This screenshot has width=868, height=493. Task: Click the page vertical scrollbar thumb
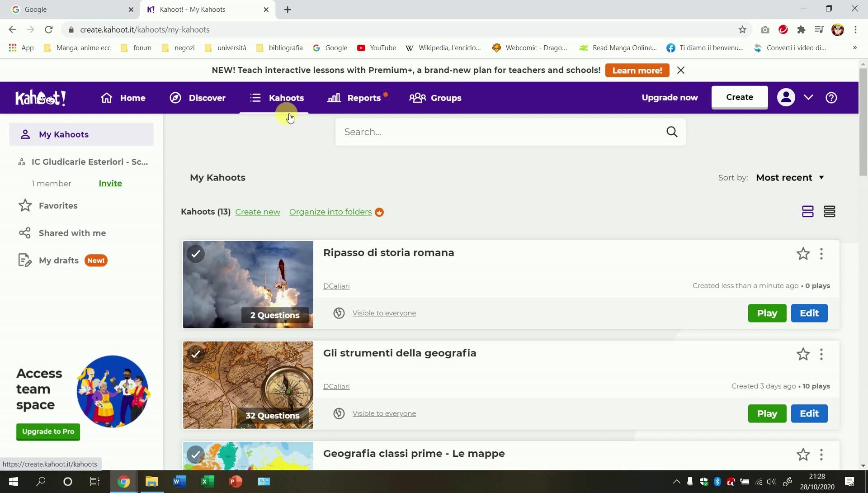coord(863,122)
